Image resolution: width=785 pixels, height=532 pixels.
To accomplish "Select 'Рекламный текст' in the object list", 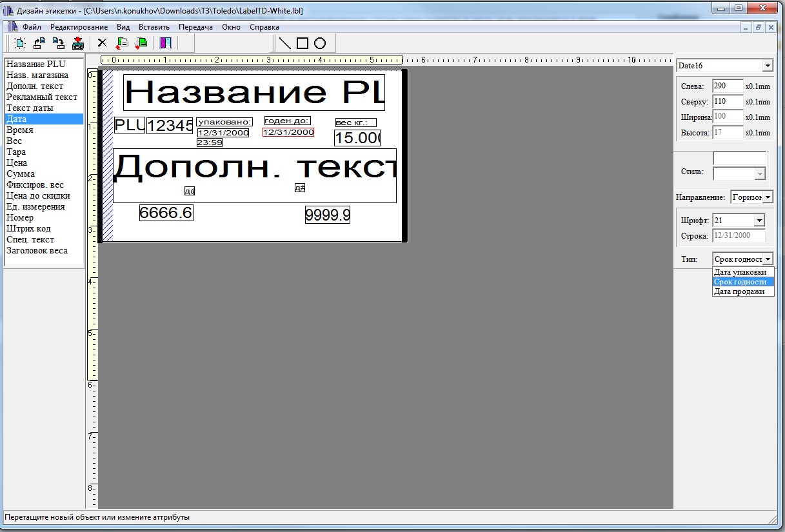I will (42, 97).
